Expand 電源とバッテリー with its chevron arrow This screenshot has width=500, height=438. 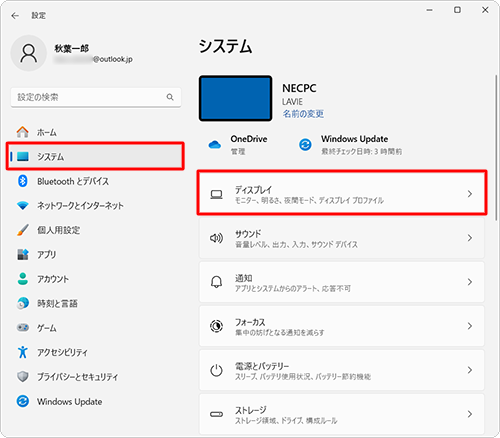click(470, 370)
